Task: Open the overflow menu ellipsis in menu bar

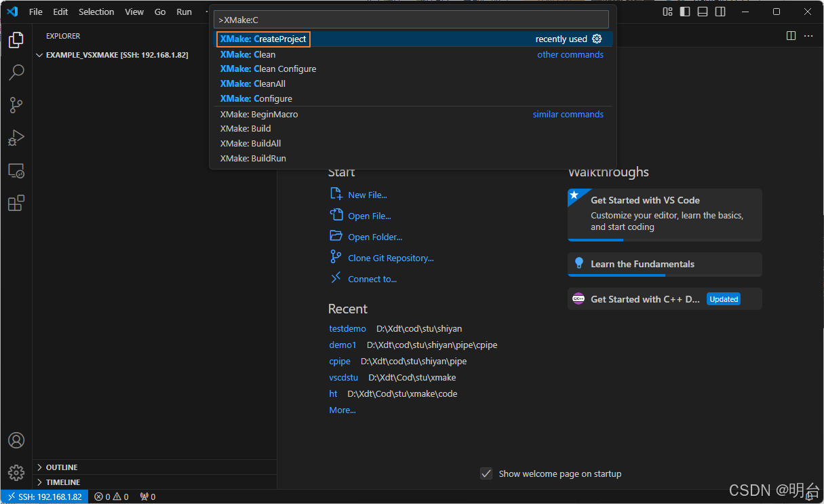Action: [207, 12]
